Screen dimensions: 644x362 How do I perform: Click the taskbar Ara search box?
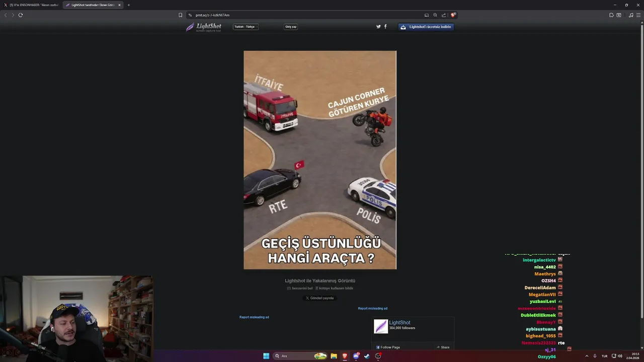300,356
